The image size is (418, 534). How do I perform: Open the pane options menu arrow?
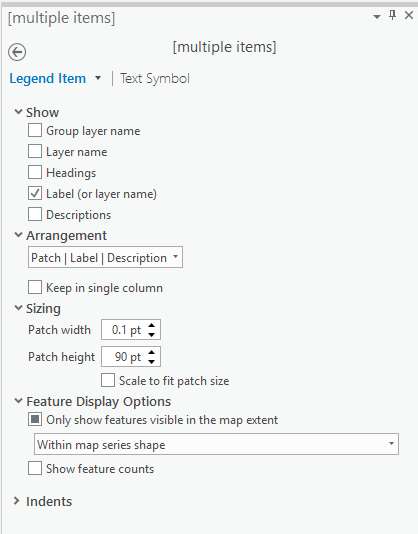pos(377,16)
